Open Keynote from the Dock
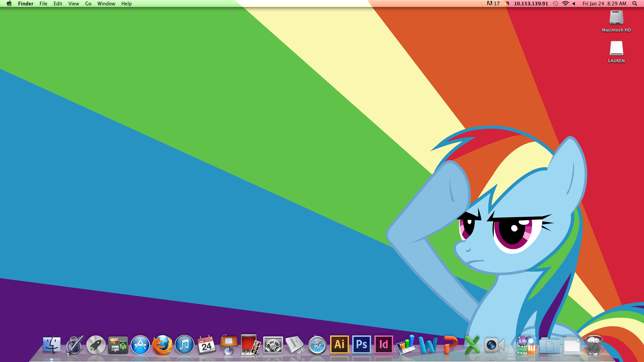This screenshot has height=362, width=644. pos(229,345)
